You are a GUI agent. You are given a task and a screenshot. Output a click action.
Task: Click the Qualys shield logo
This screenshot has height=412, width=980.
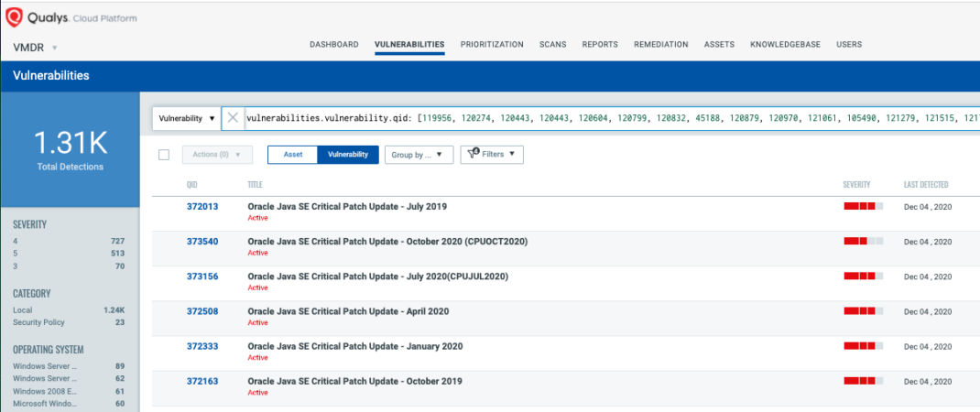tap(14, 17)
